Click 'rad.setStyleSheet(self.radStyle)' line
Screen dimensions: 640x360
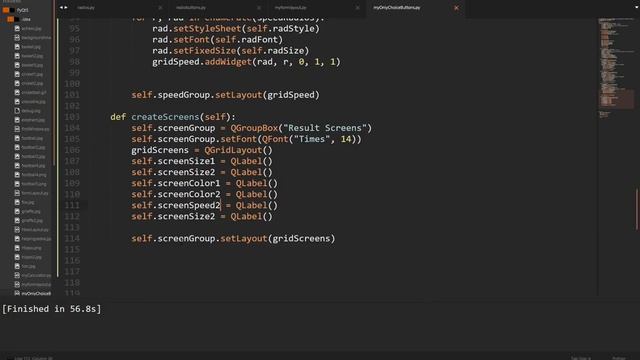point(236,29)
